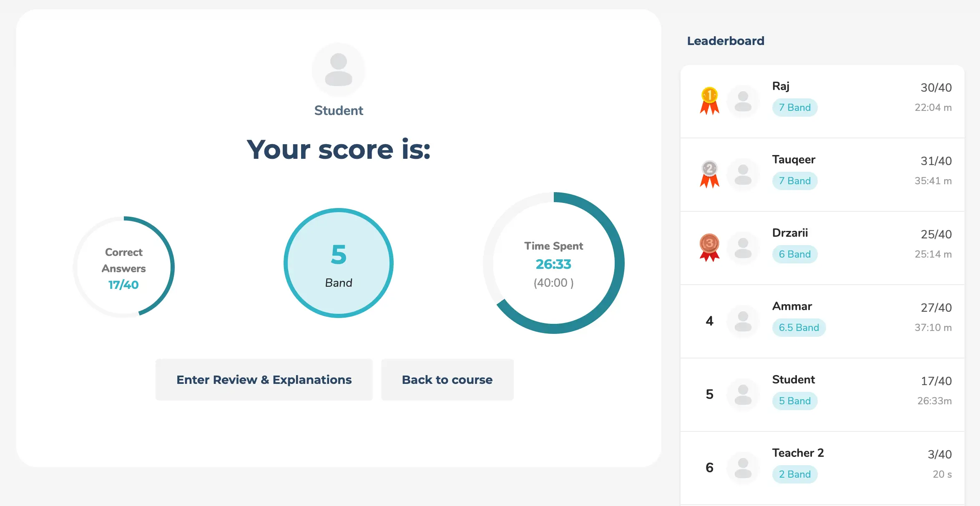Click the large Student profile avatar
Image resolution: width=980 pixels, height=506 pixels.
[338, 70]
